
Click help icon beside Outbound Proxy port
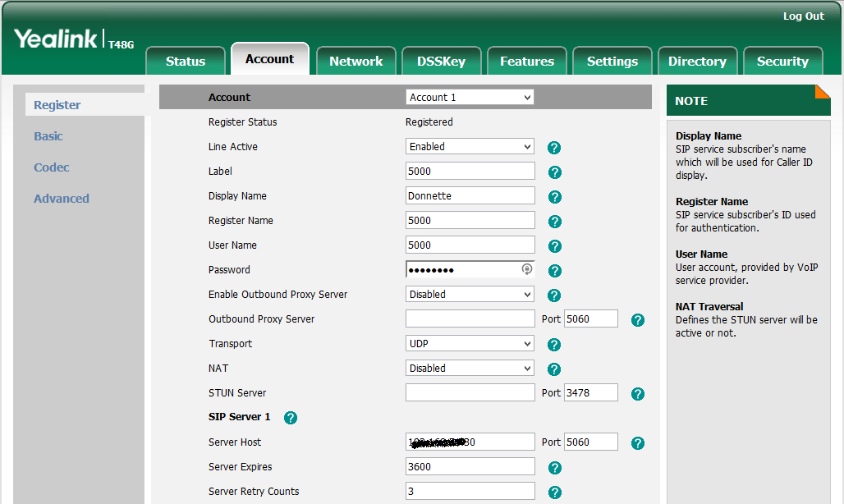(638, 320)
